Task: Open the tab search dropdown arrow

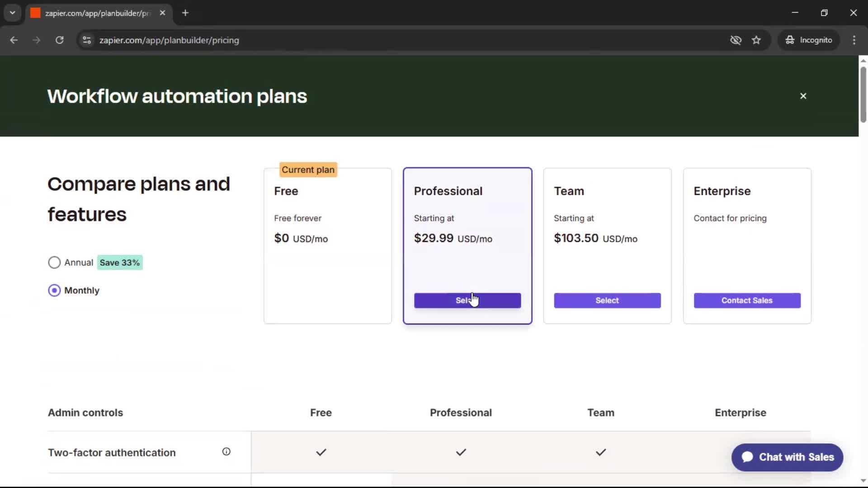Action: point(13,13)
